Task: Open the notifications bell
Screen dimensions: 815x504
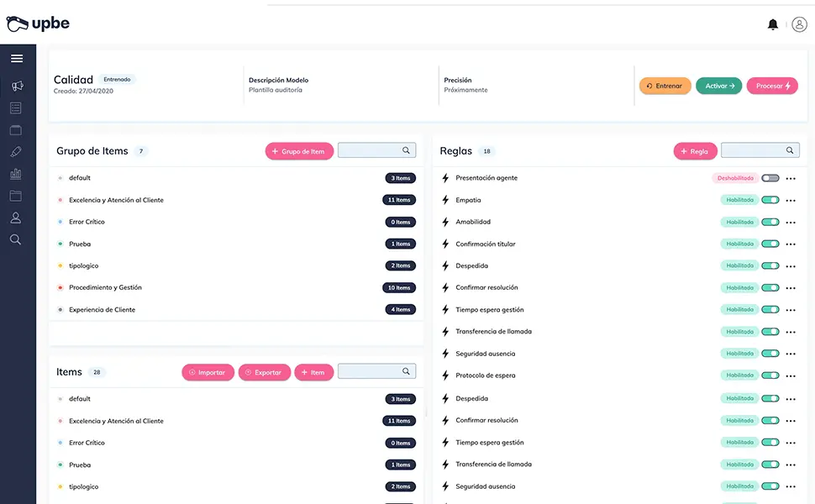Action: coord(772,24)
